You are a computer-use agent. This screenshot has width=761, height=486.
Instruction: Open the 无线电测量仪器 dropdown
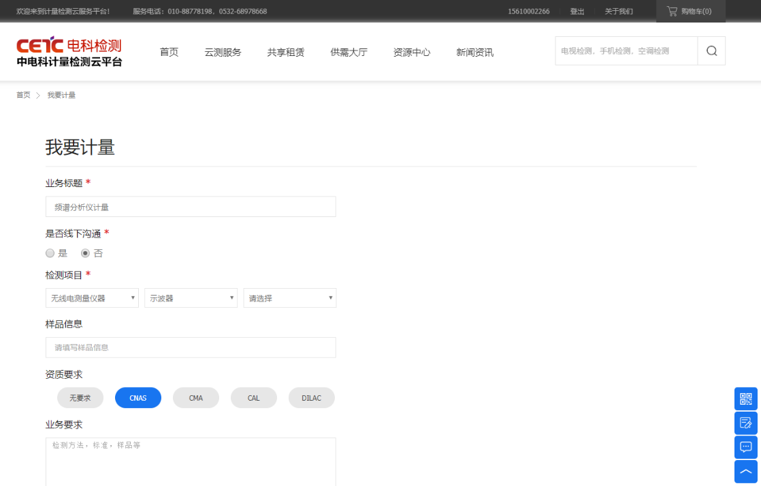92,298
